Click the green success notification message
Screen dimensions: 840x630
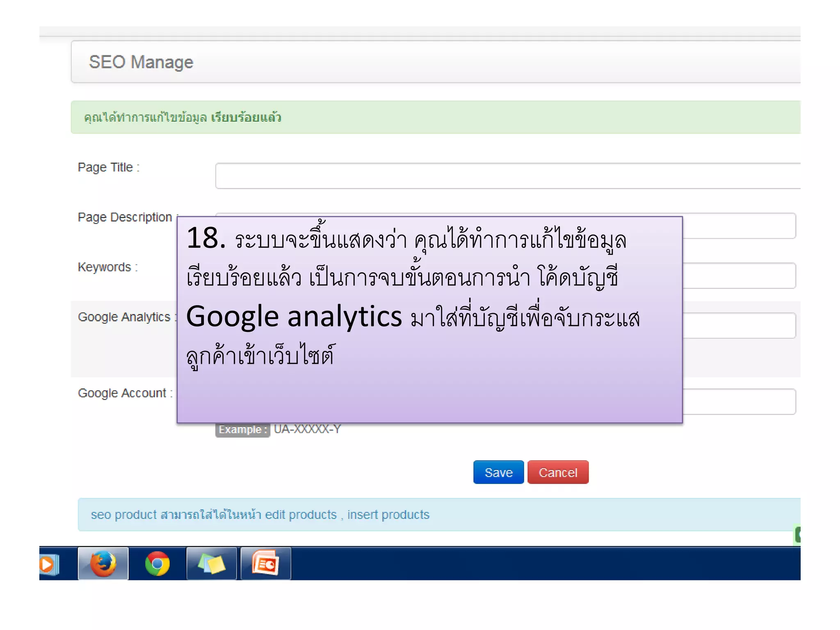coord(436,117)
